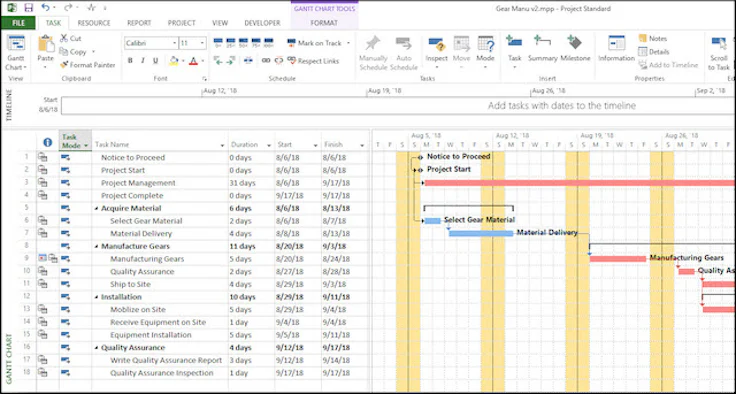
Task: Click the red font color swatch
Action: (193, 61)
